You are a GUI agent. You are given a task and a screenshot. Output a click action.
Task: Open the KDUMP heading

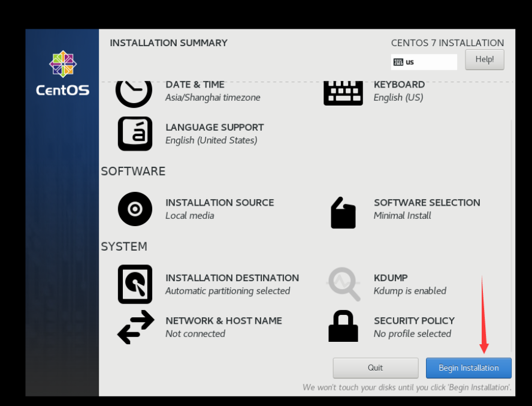(391, 278)
